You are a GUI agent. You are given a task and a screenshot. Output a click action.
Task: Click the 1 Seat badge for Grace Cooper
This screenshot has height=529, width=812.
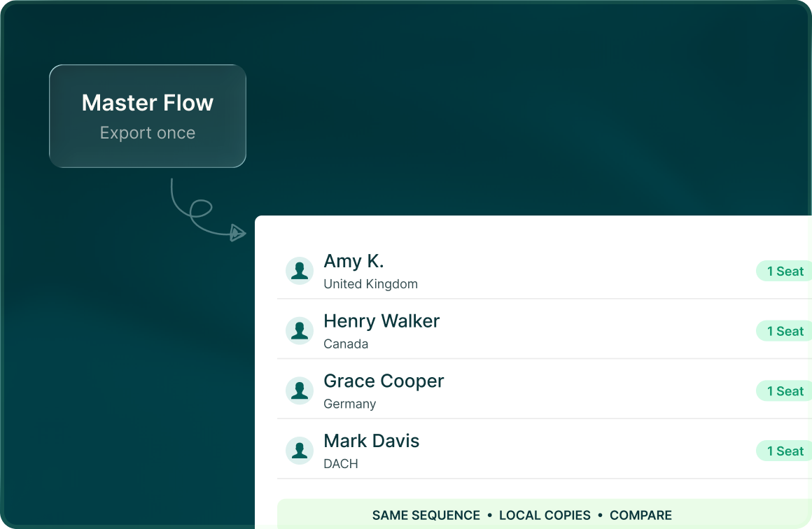pyautogui.click(x=784, y=391)
